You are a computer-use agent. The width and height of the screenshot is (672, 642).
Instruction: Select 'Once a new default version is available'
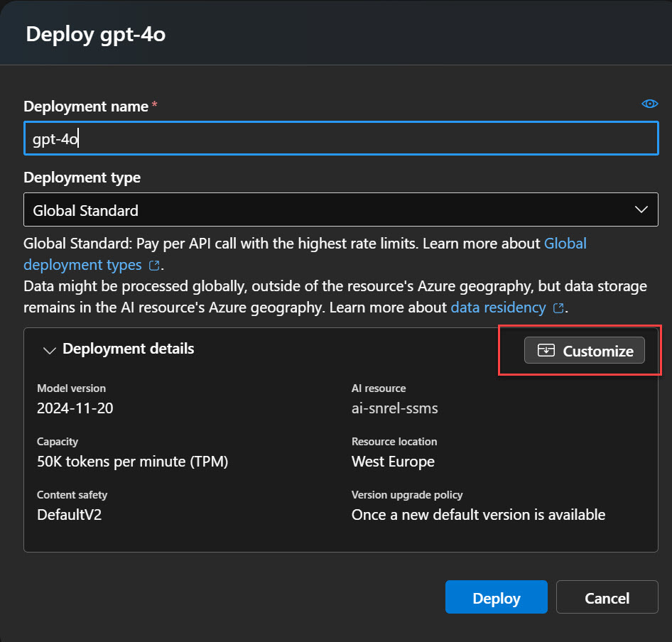(478, 515)
